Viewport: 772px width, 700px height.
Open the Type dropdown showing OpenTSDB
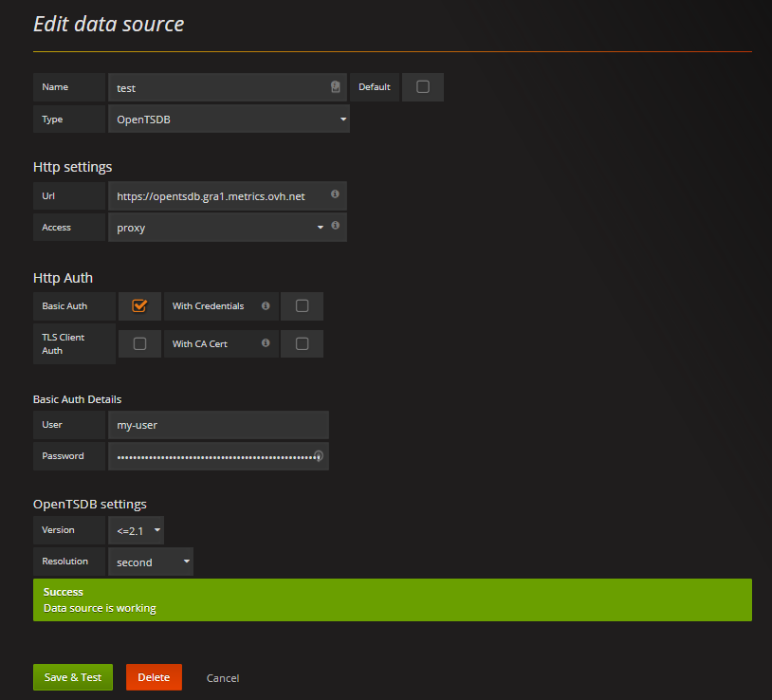(229, 120)
